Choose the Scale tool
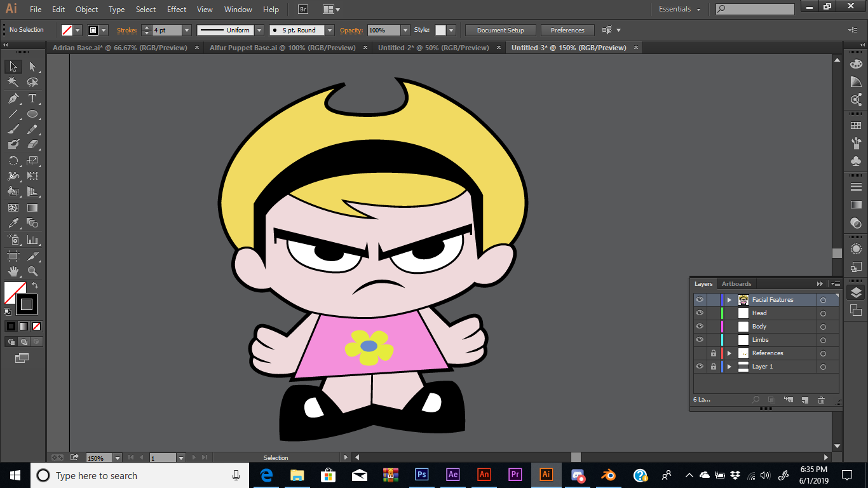The image size is (868, 488). pos(32,161)
